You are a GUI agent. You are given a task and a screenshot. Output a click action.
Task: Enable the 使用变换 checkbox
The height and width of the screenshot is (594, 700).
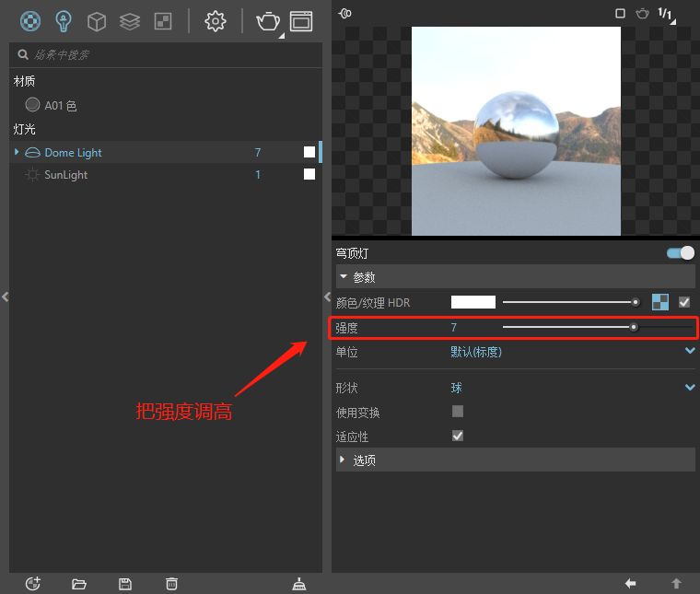point(458,411)
